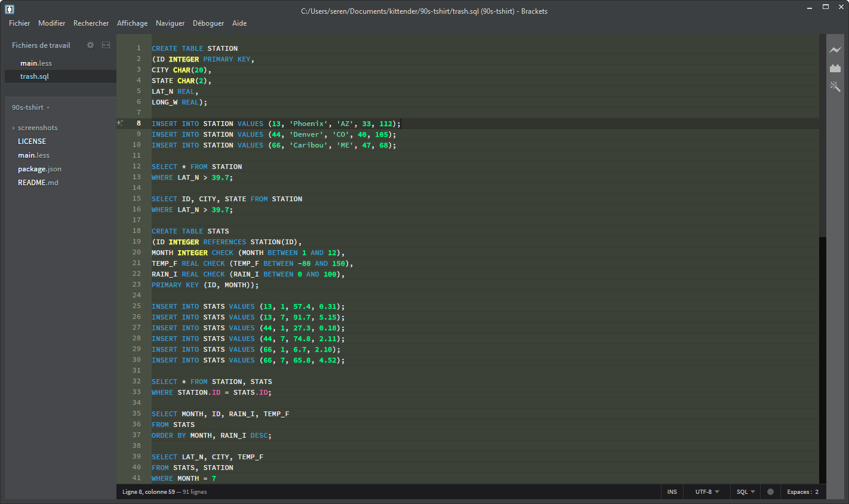The height and width of the screenshot is (504, 849).
Task: Click the bookmark icon on line 8 gutter
Action: pos(119,123)
